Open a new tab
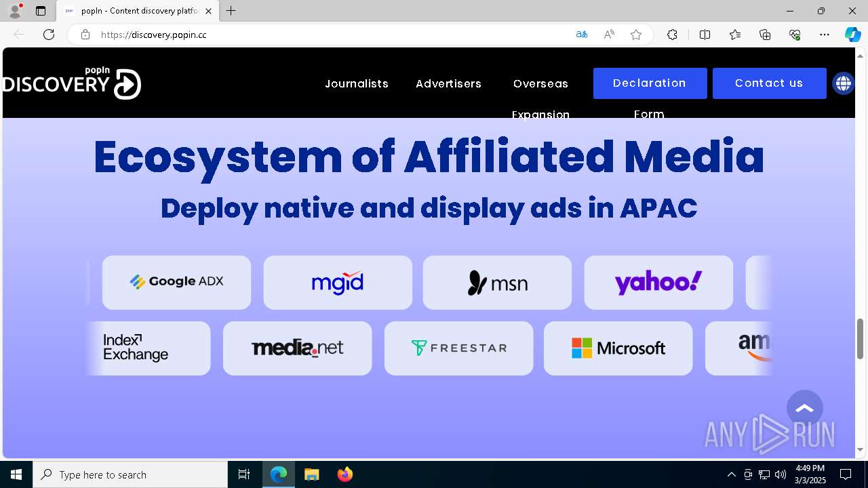 coord(231,11)
